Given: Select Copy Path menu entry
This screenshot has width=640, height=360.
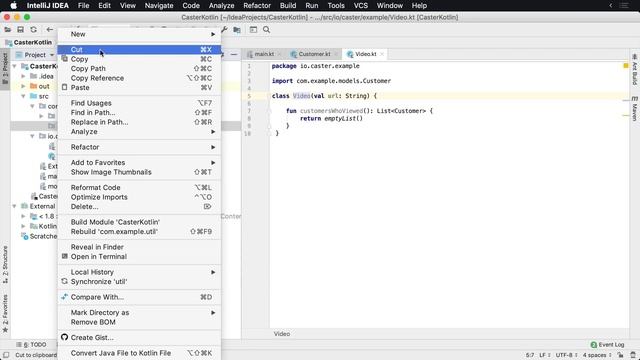Looking at the screenshot, I should tap(139, 69).
